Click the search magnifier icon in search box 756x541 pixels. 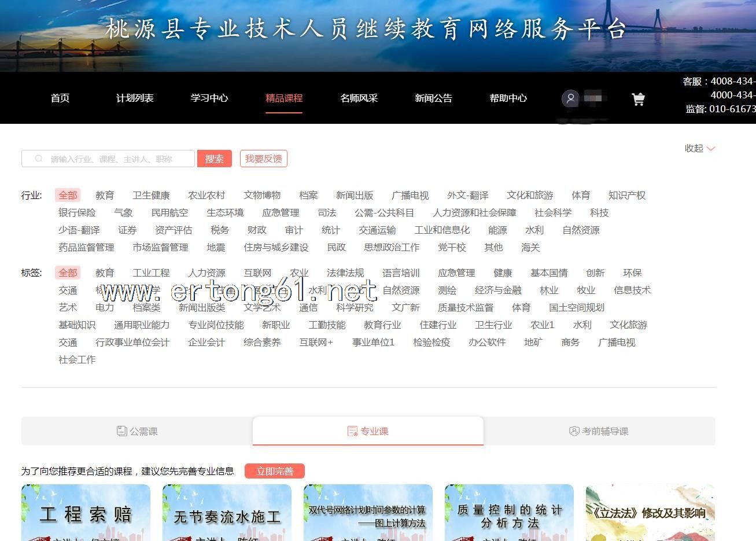(x=39, y=159)
